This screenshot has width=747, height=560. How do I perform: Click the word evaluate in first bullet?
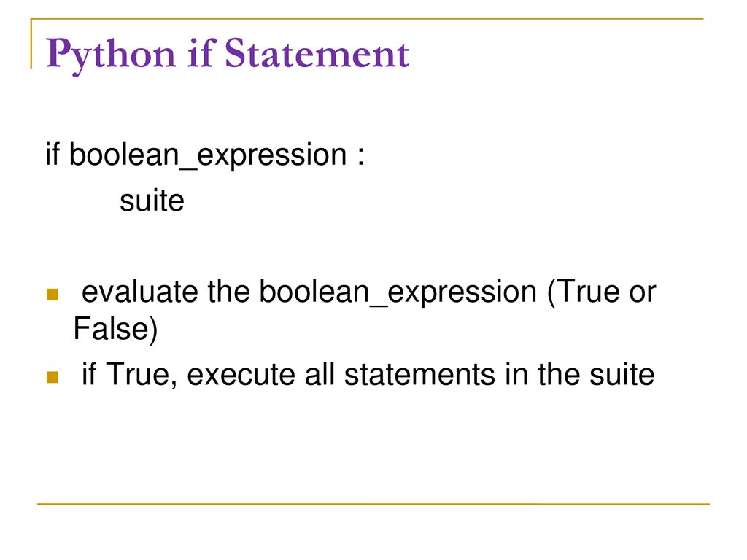click(x=140, y=292)
